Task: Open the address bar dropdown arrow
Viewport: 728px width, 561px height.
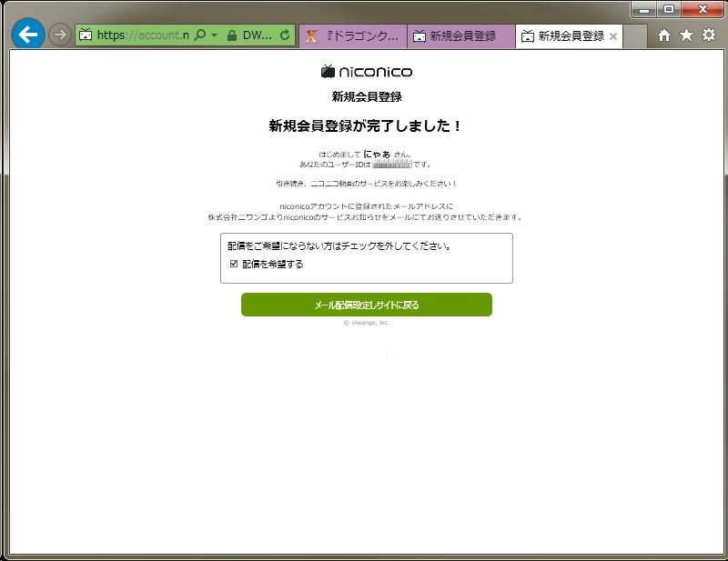Action: [214, 35]
